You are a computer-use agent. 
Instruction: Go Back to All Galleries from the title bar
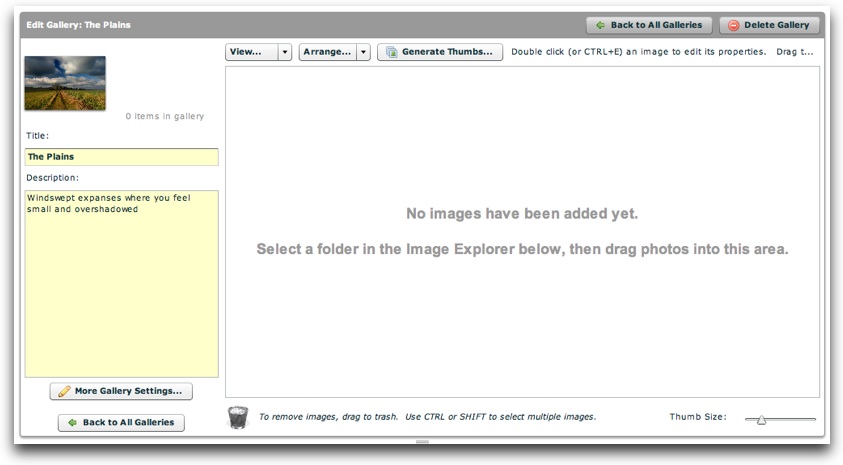(x=648, y=25)
